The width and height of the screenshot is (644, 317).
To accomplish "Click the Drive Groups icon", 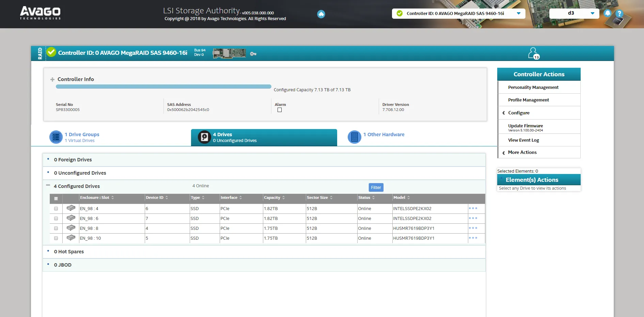I will pos(56,137).
